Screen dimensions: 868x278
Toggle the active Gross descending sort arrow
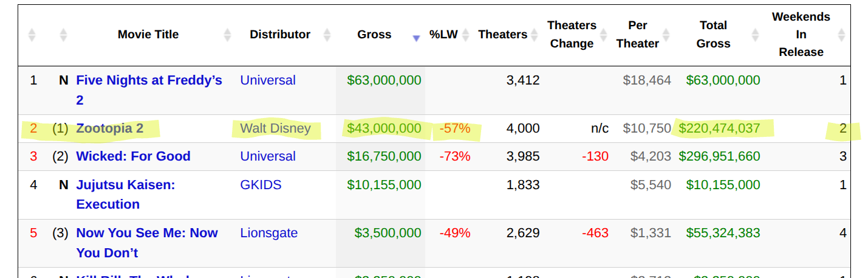[x=416, y=38]
